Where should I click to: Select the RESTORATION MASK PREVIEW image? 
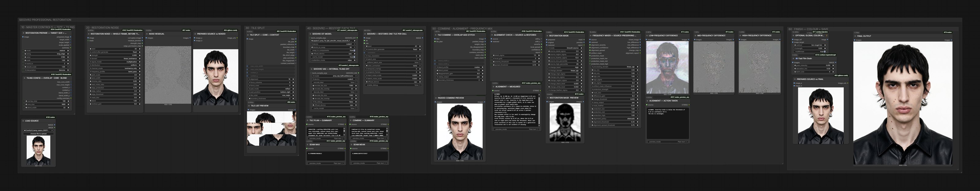pyautogui.click(x=565, y=122)
